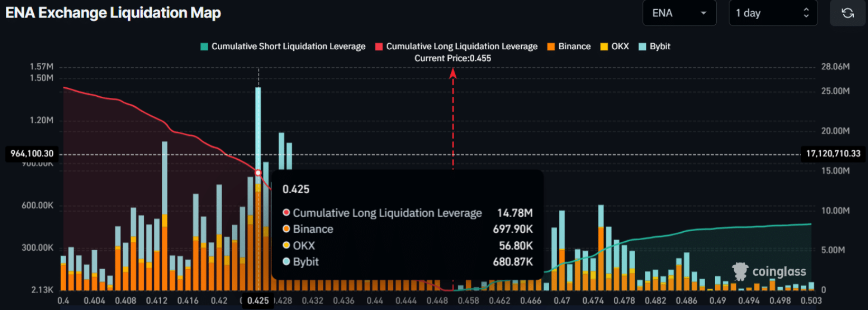The image size is (868, 310).
Task: Toggle Cumulative Long Liquidation Leverage legend
Action: coord(461,47)
